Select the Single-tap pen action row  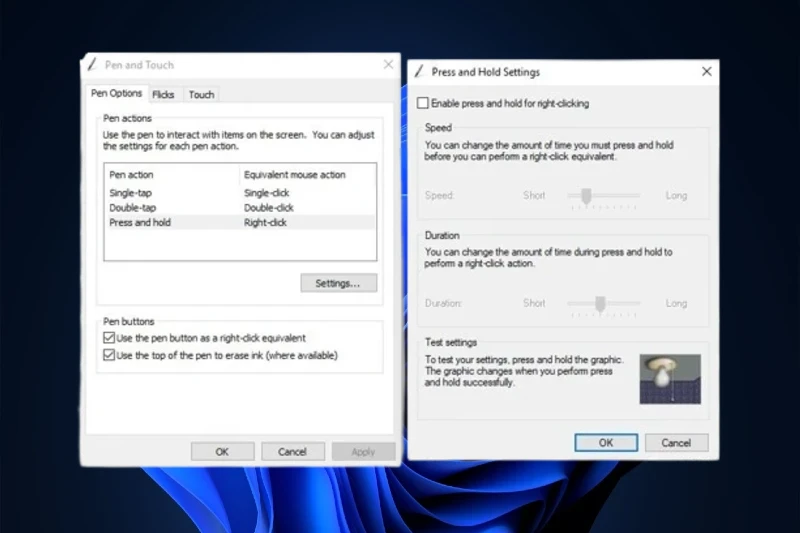pos(131,193)
